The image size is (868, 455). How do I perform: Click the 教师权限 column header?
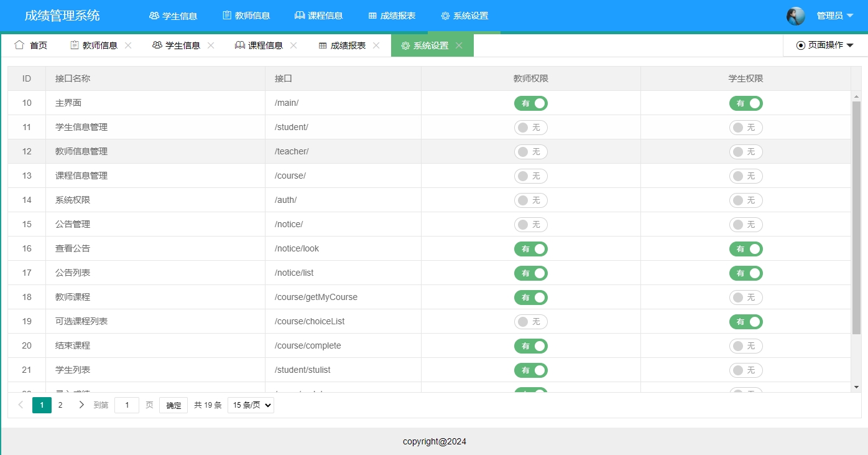coord(531,78)
